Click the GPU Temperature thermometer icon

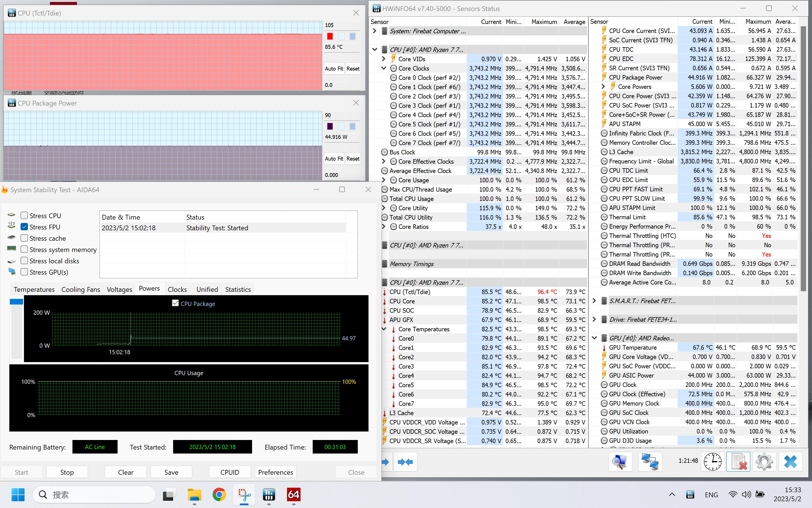pyautogui.click(x=604, y=347)
